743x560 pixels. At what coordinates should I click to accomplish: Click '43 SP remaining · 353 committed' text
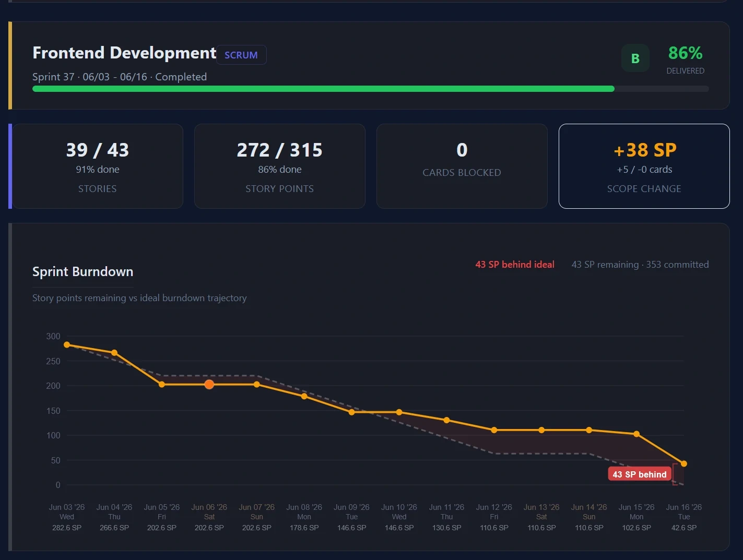640,265
